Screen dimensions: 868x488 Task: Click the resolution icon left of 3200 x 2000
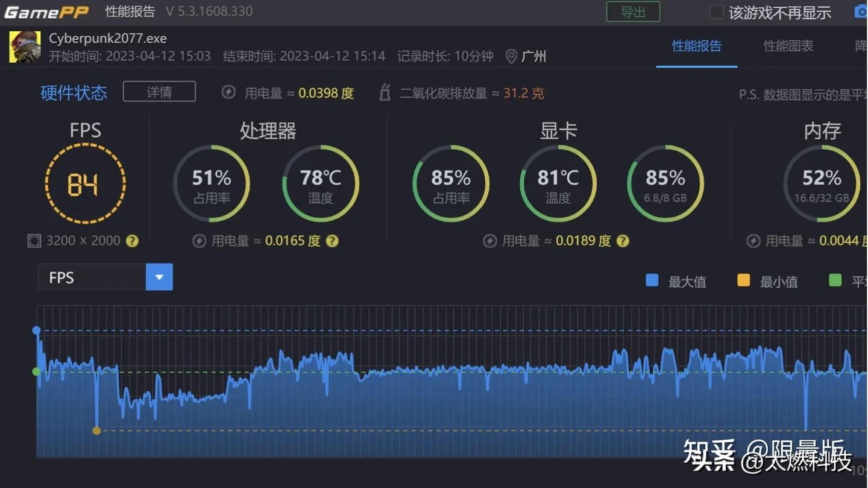click(x=34, y=241)
